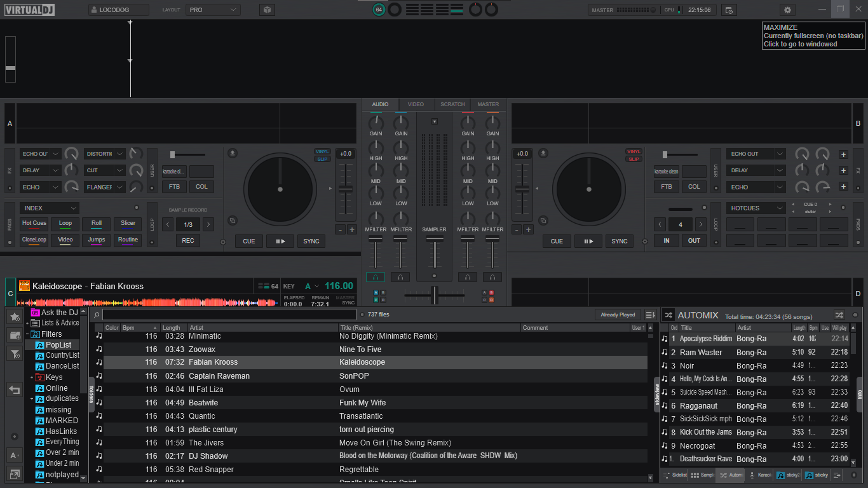Click the left deck pitch fader
This screenshot has width=868, height=488.
[x=345, y=190]
